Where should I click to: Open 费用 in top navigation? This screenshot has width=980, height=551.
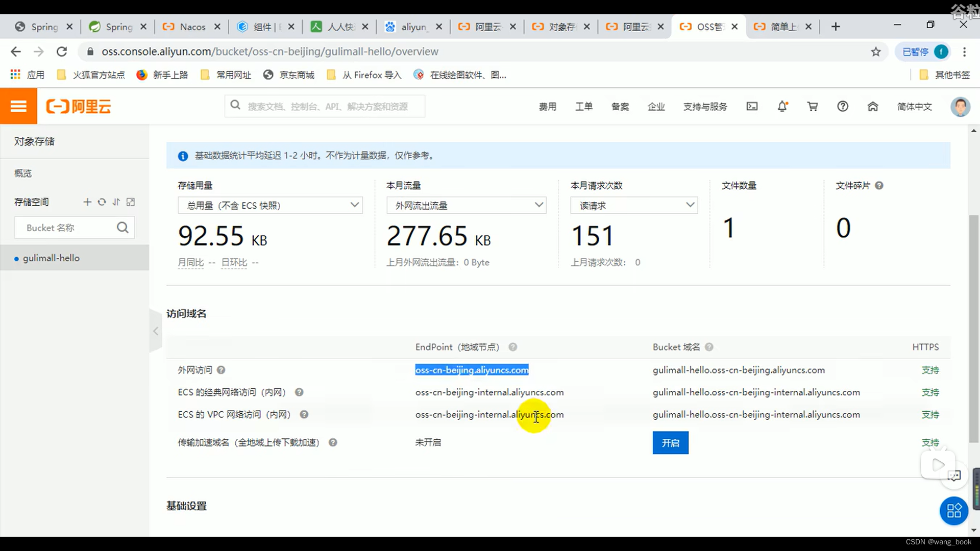[548, 107]
